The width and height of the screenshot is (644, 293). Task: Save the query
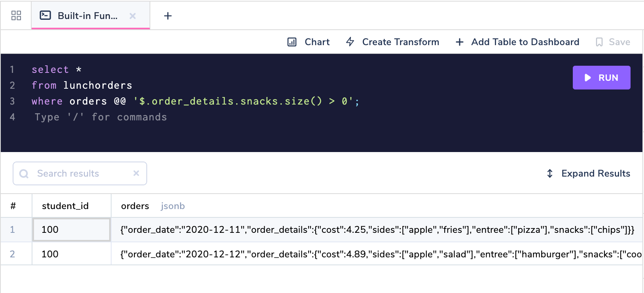613,42
